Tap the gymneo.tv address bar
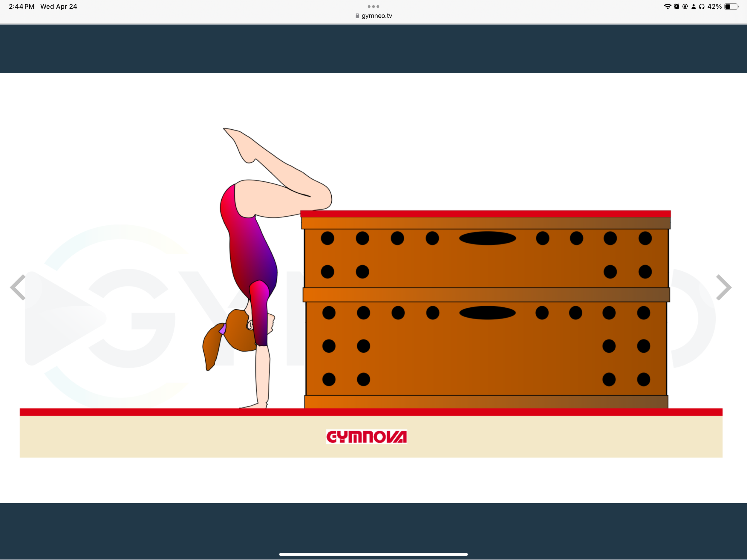Image resolution: width=747 pixels, height=560 pixels. click(376, 16)
